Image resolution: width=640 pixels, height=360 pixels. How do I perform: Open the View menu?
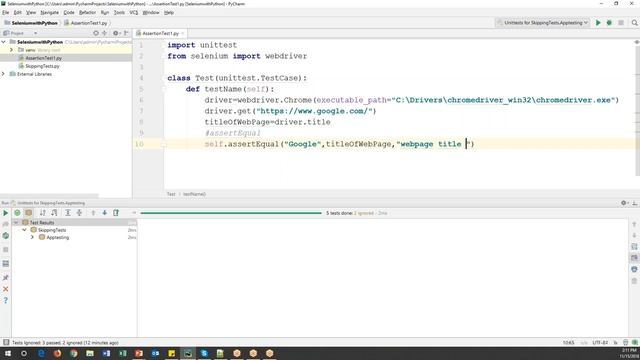pyautogui.click(x=31, y=13)
